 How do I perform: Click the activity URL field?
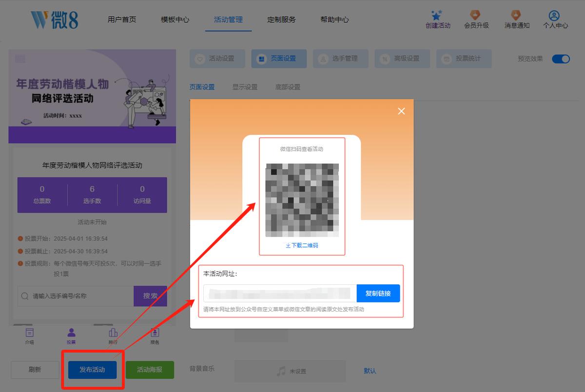click(x=280, y=294)
